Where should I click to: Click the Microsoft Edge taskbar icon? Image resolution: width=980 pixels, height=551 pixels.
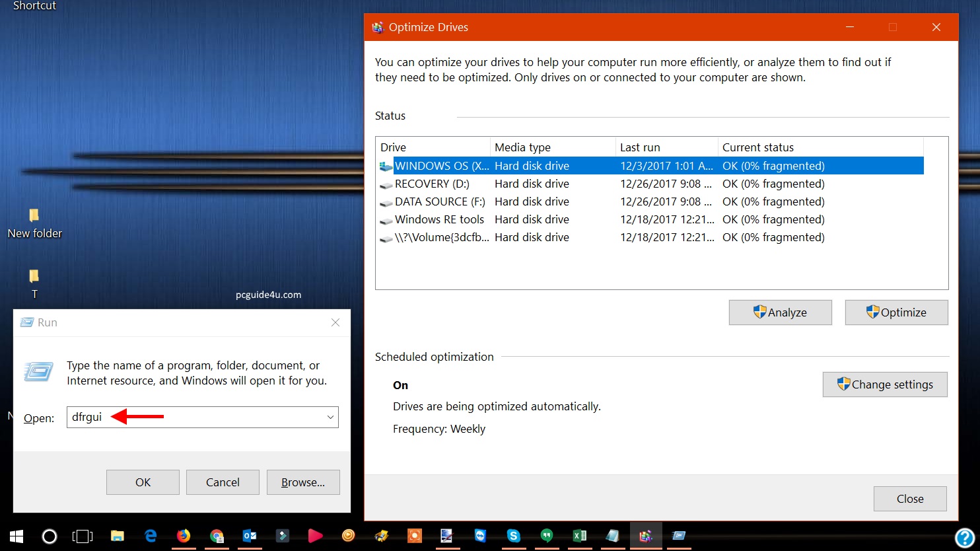[x=151, y=536]
